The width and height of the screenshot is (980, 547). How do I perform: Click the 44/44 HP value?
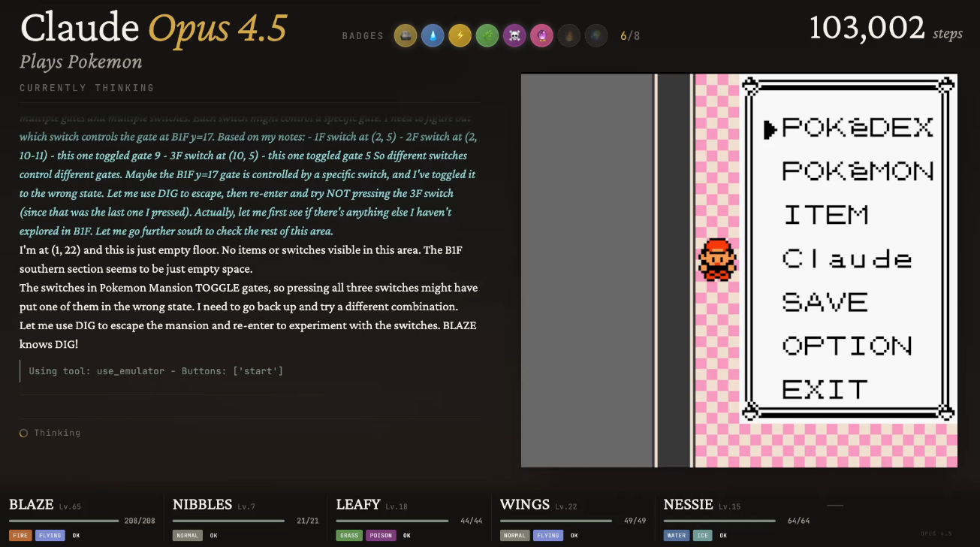(x=471, y=521)
